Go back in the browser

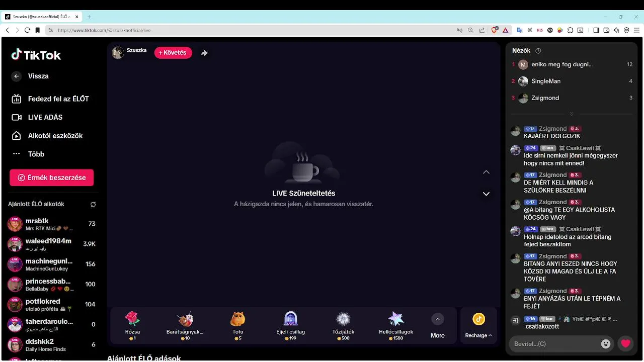7,30
